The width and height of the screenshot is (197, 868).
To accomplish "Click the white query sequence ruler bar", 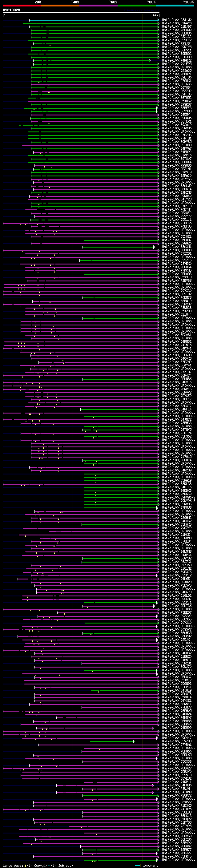I will point(81,13).
